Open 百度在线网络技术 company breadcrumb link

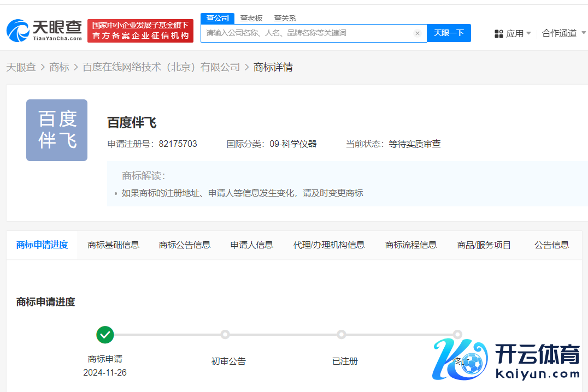pyautogui.click(x=161, y=67)
